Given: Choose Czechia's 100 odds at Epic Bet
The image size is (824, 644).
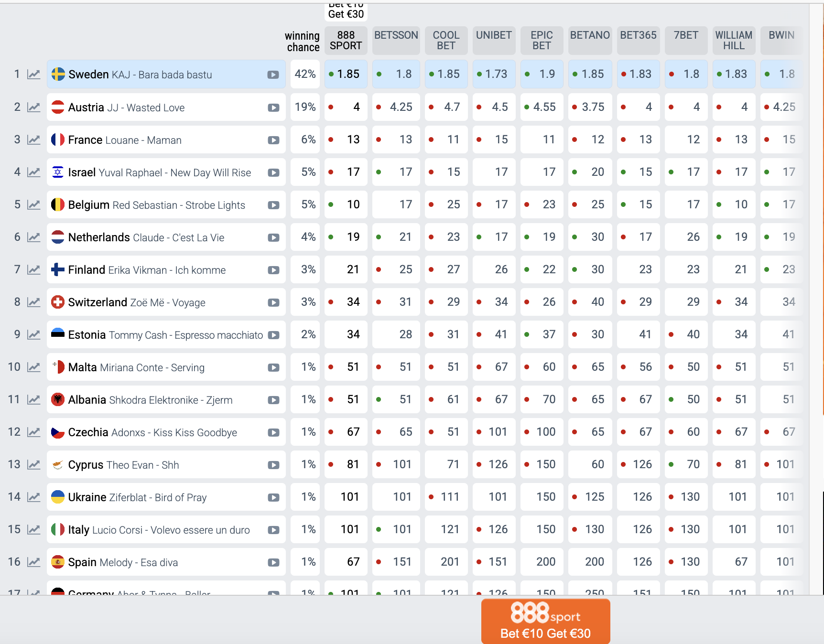Looking at the screenshot, I should (542, 432).
